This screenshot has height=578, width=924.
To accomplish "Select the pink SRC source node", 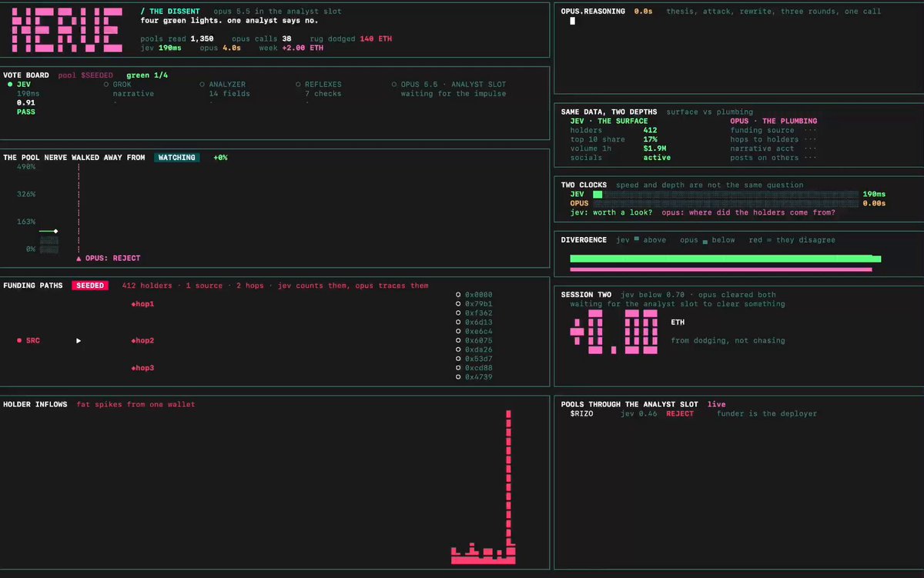I will pyautogui.click(x=28, y=340).
